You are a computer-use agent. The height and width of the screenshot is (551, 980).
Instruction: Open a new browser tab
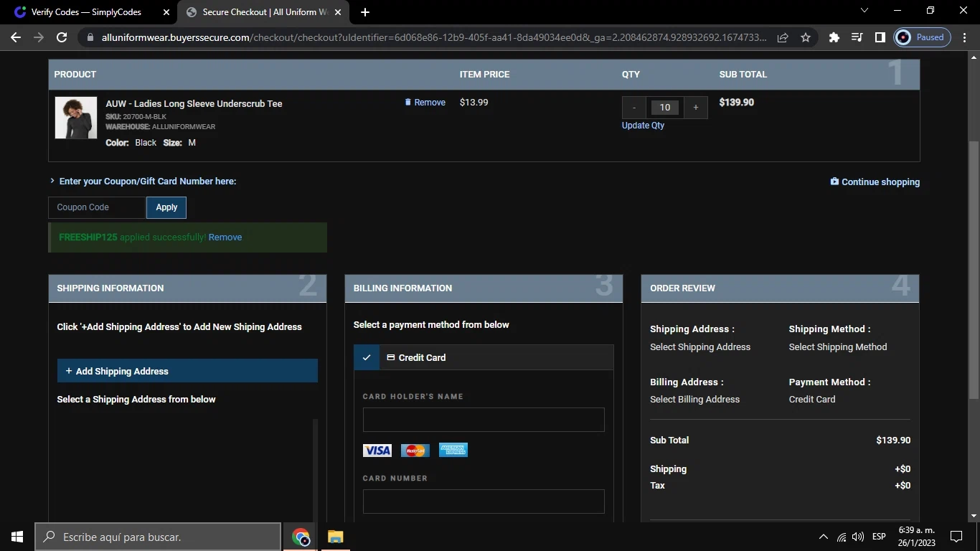365,12
